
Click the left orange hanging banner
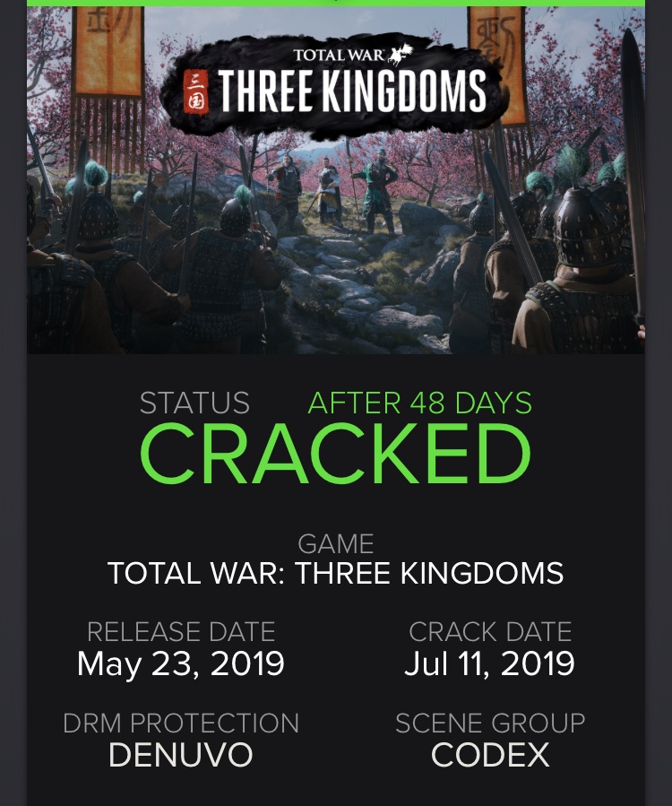point(108,49)
